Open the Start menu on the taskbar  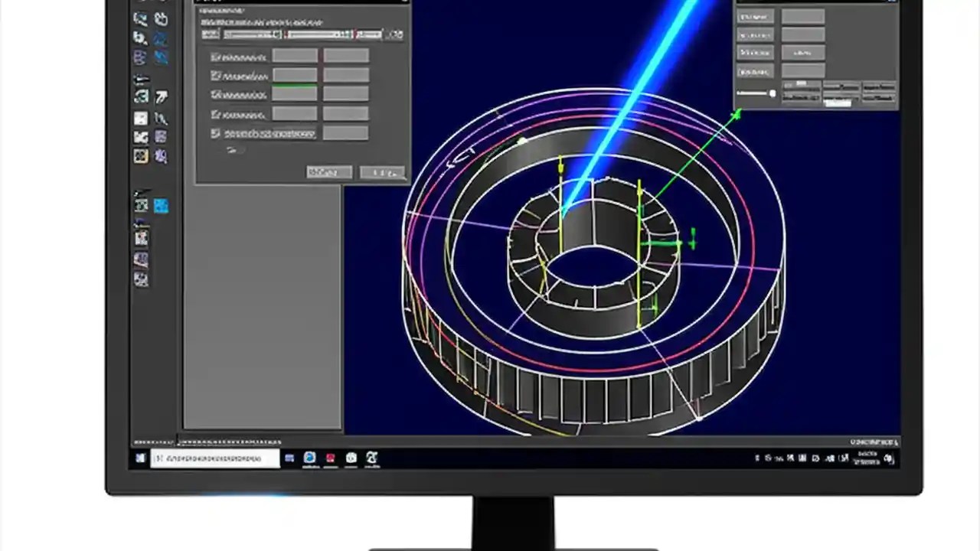click(x=140, y=458)
